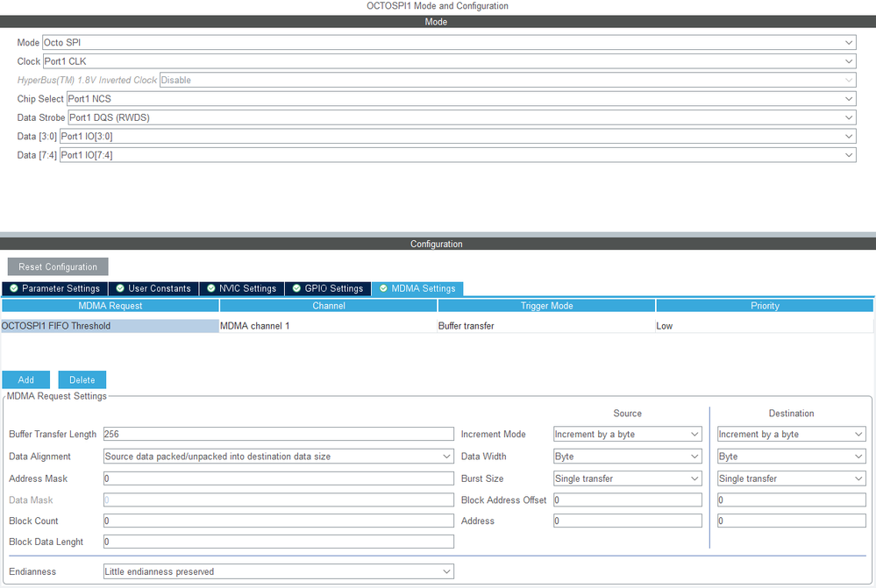Open Source Increment Mode dropdown
This screenshot has height=588, width=876.
pos(627,434)
